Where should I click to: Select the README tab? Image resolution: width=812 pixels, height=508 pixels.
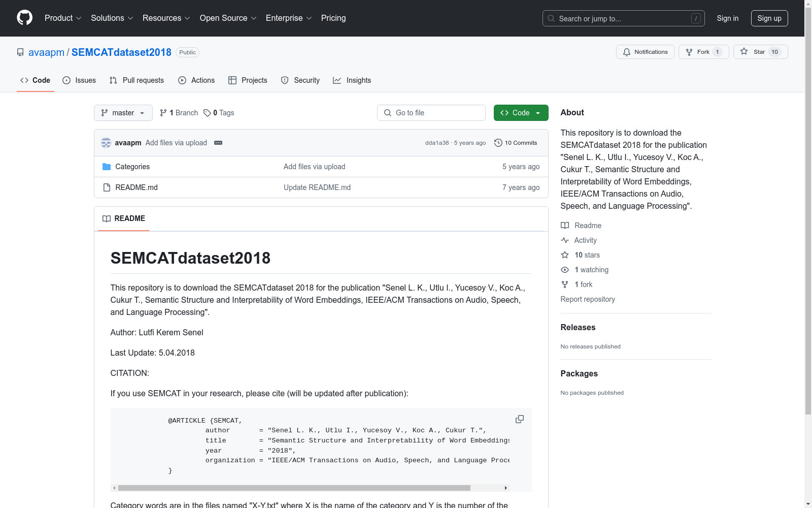pos(124,218)
